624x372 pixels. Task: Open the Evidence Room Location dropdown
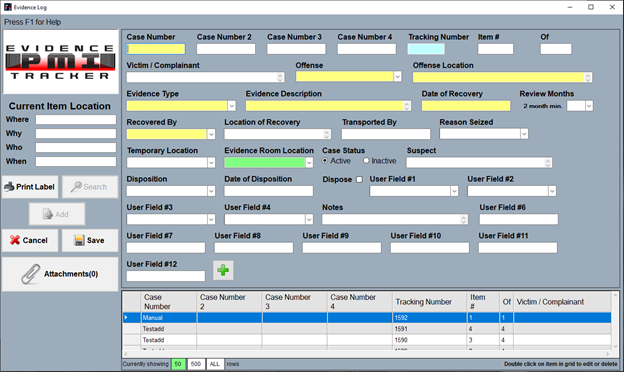tap(309, 162)
